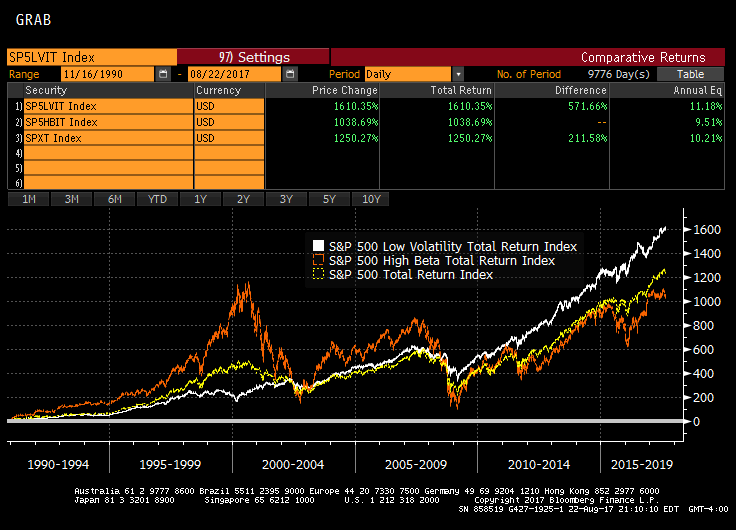Screen dimensions: 736x530
Task: Select the SP5HBIT Index security field
Action: [108, 122]
